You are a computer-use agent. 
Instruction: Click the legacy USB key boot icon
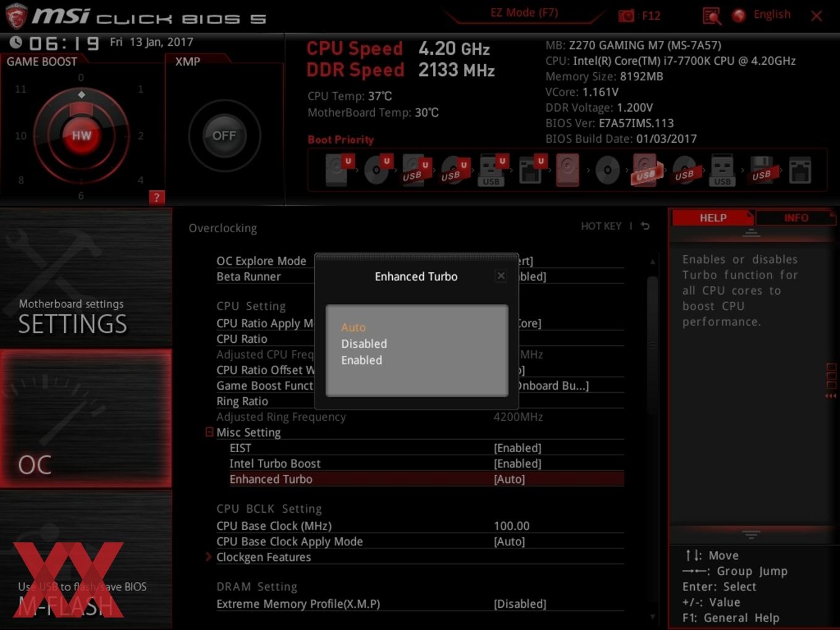coord(722,170)
